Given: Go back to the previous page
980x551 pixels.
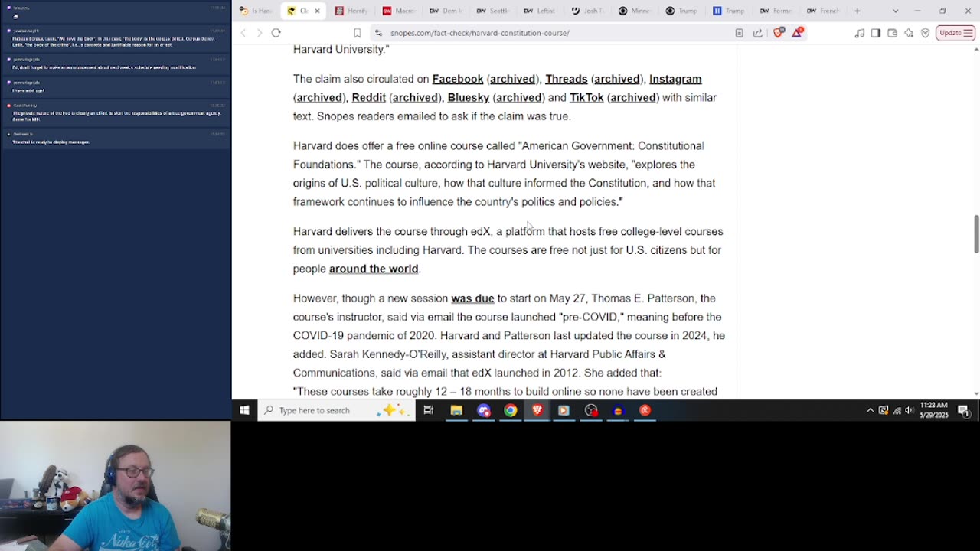Looking at the screenshot, I should point(243,33).
